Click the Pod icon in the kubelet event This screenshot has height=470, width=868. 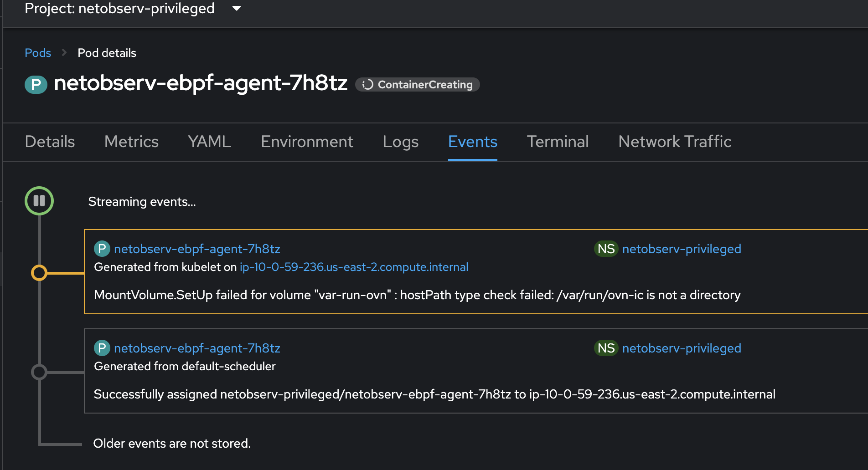point(102,249)
